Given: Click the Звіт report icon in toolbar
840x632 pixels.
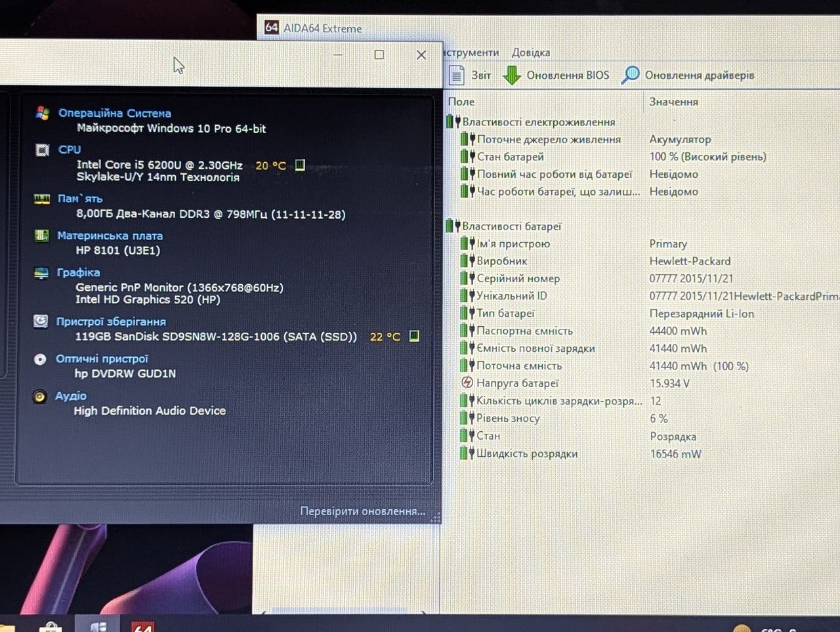Looking at the screenshot, I should (457, 75).
